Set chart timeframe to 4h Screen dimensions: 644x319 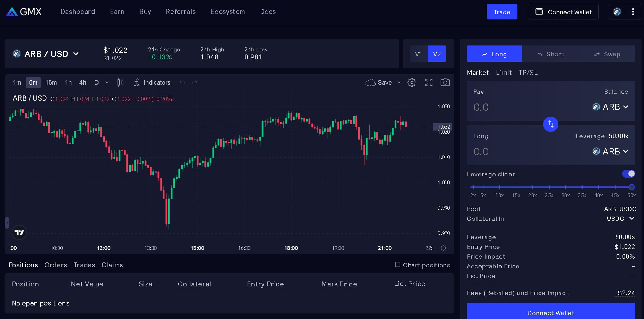pos(83,83)
